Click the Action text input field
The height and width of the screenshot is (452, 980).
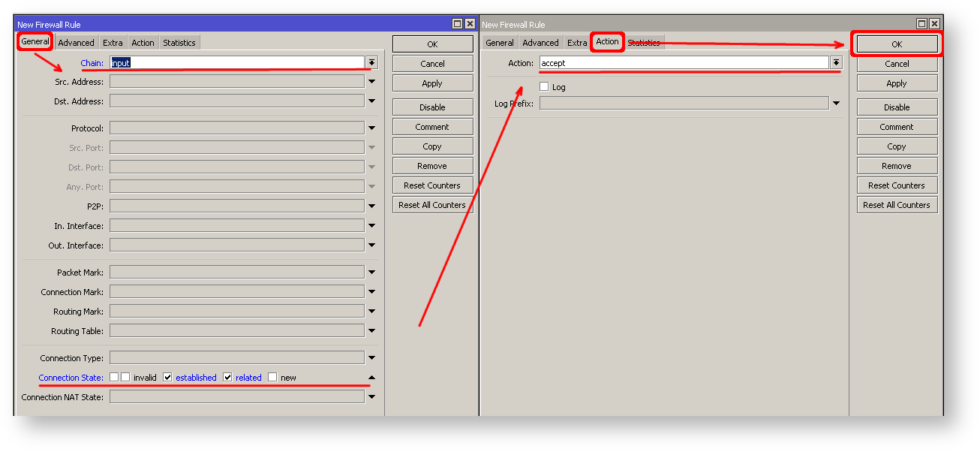[x=683, y=63]
